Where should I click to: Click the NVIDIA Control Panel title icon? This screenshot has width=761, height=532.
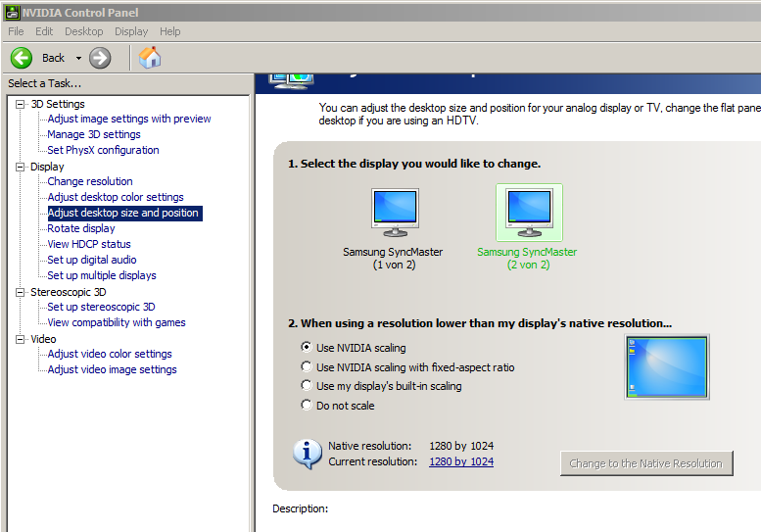(12, 13)
